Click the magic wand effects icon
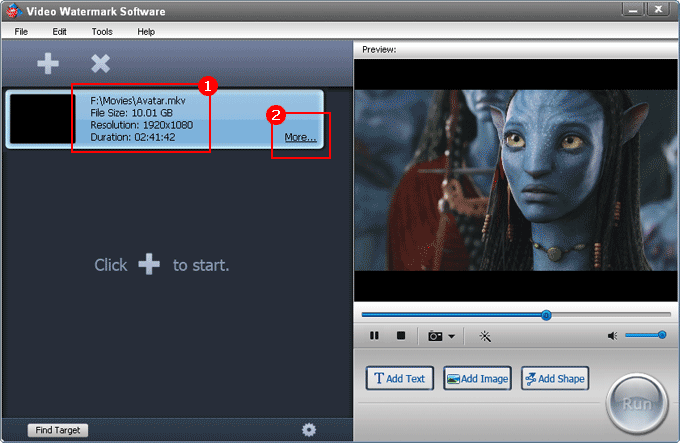Viewport: 680px width, 443px height. [x=485, y=336]
